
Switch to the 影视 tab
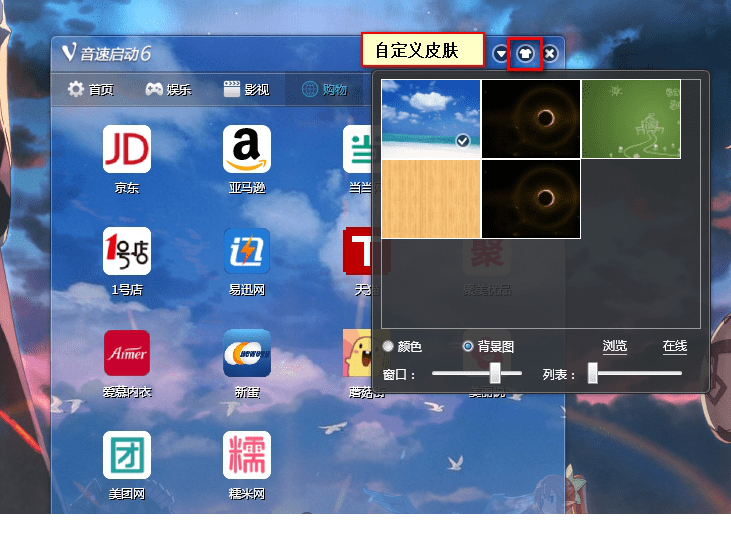click(x=247, y=89)
